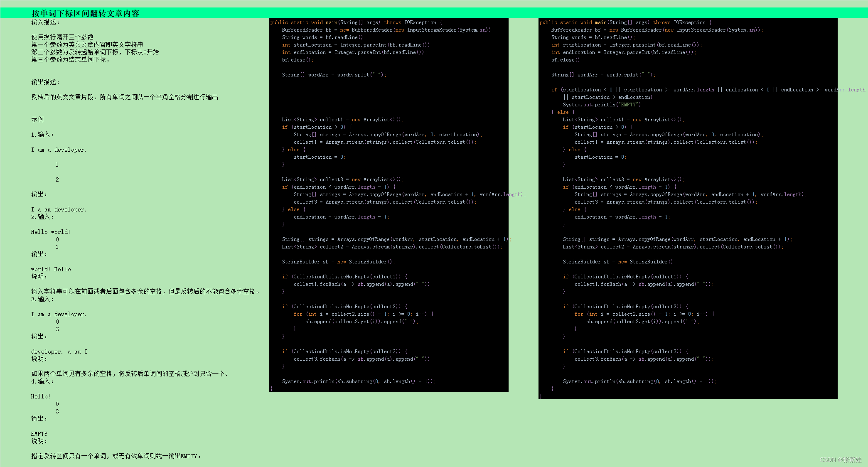Select bf.close(); in the right code block
Image resolution: width=868 pixels, height=467 pixels.
pyautogui.click(x=567, y=60)
